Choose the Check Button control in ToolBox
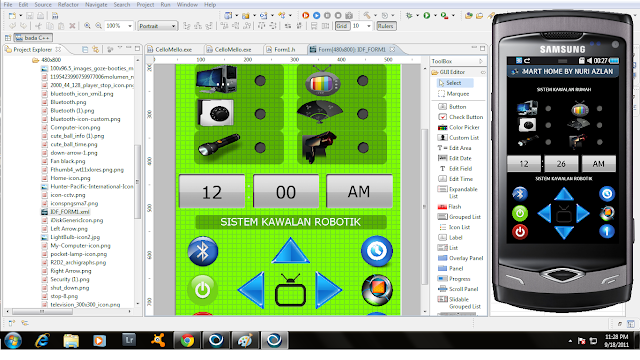The height and width of the screenshot is (360, 640). tap(460, 117)
